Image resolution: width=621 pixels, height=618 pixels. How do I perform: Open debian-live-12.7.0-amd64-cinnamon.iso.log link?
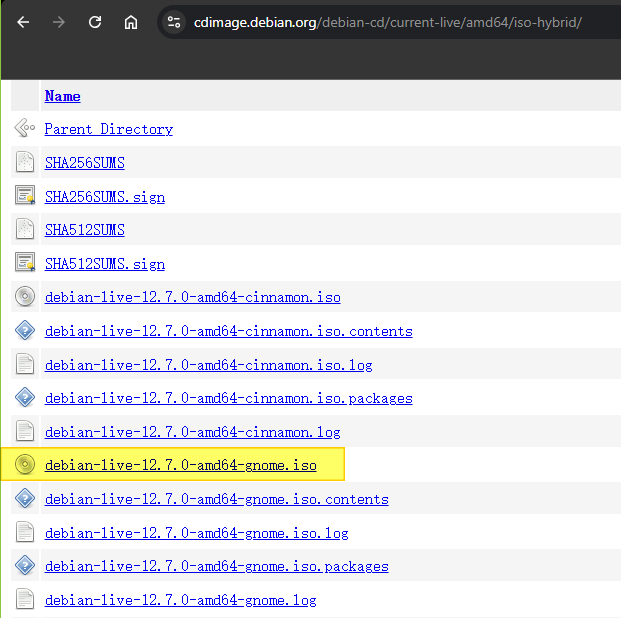click(208, 365)
